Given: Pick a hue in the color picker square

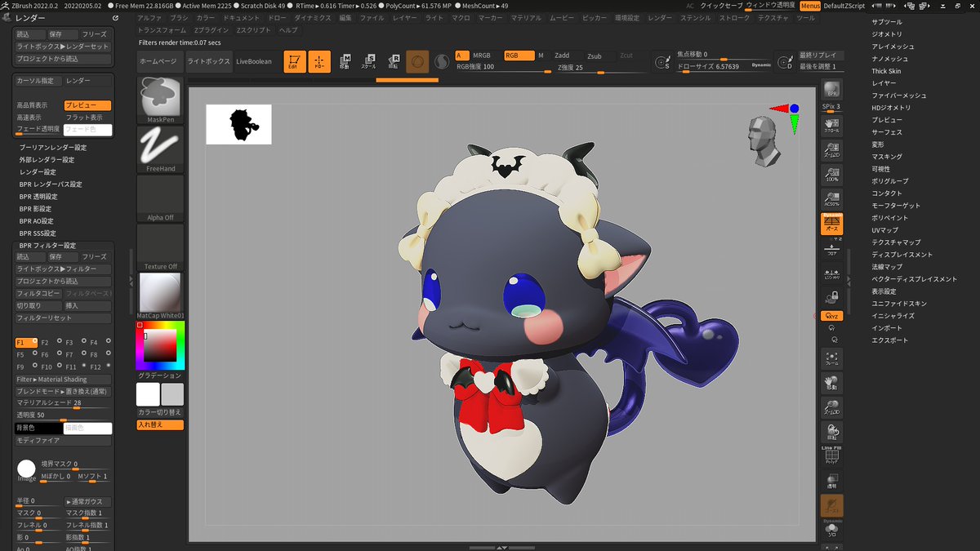Looking at the screenshot, I should (x=161, y=345).
